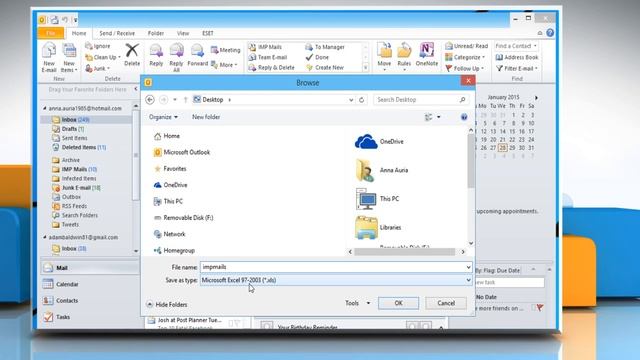Click the Reply icon in Outlook ribbon

(156, 51)
